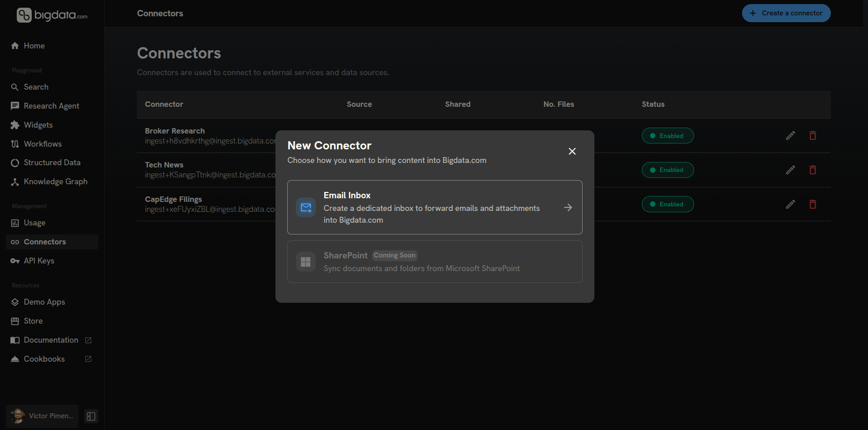Viewport: 868px width, 430px height.
Task: Open Victor Pimen... user profile menu
Action: (x=42, y=416)
